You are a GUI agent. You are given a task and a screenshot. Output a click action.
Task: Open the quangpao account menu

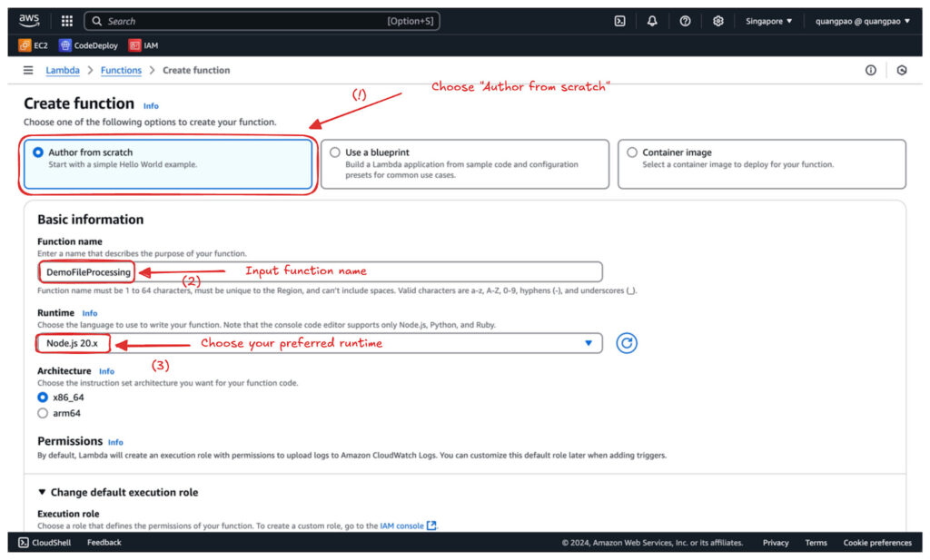click(863, 21)
